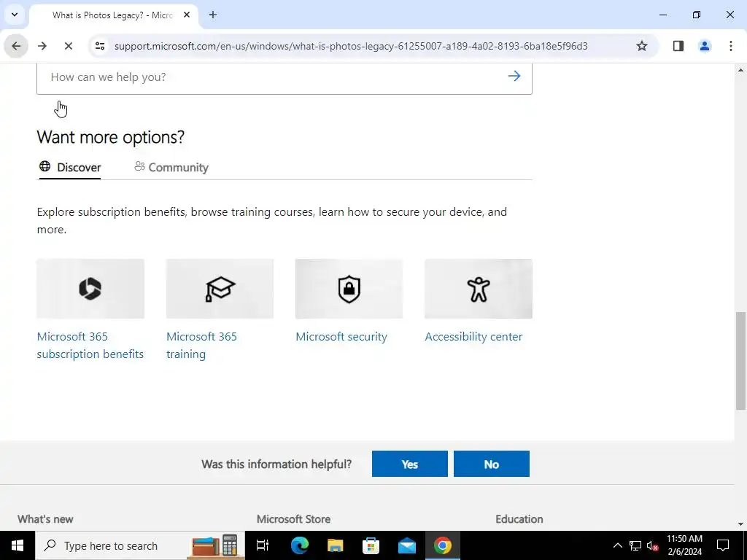The height and width of the screenshot is (560, 747).
Task: Open the Microsoft 365 subscription benefits tile image
Action: [x=90, y=289]
